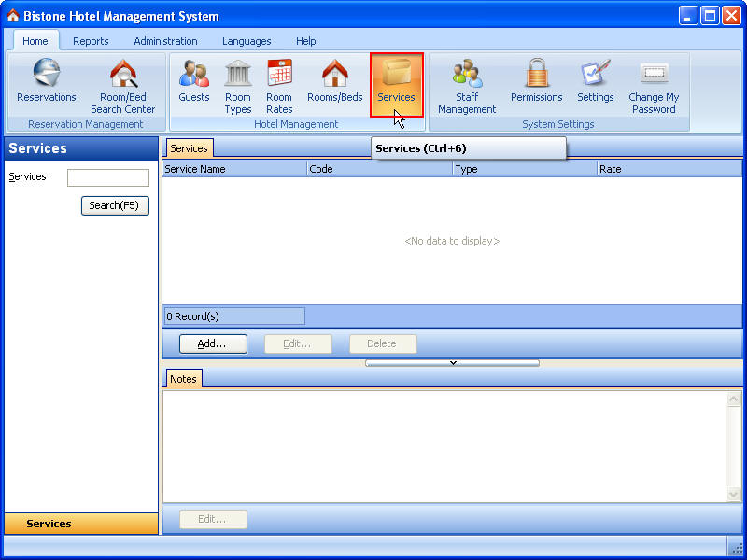747x560 pixels.
Task: Click the Rate column header
Action: click(x=668, y=169)
